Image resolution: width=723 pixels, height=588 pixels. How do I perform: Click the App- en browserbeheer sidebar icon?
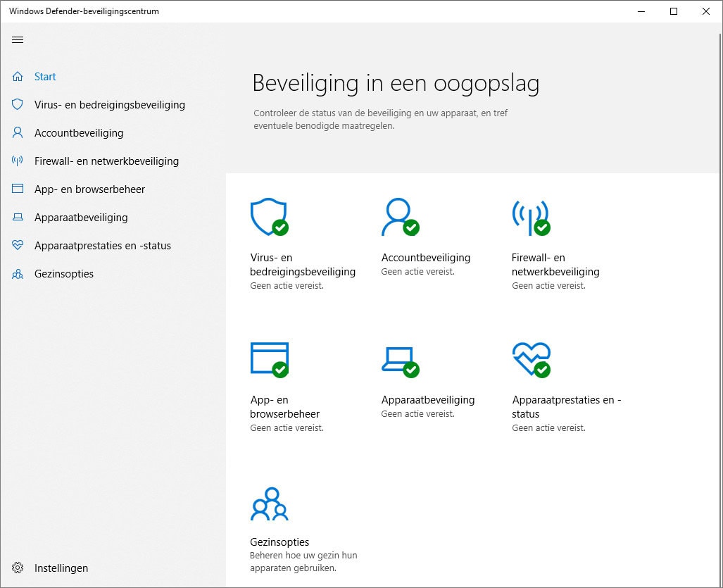click(16, 189)
